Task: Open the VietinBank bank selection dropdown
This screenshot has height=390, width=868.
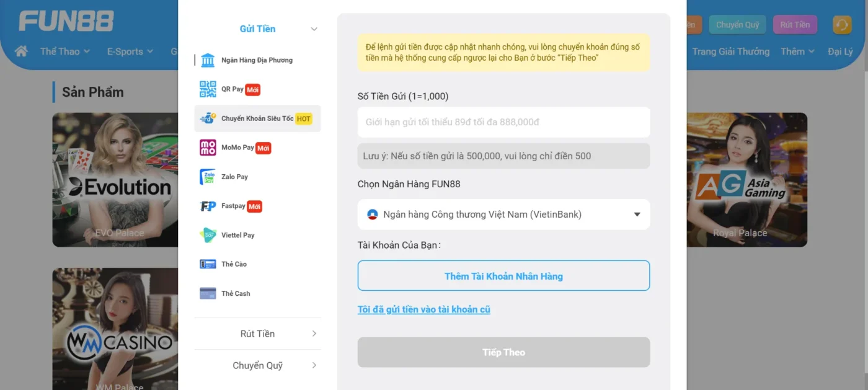Action: coord(503,215)
